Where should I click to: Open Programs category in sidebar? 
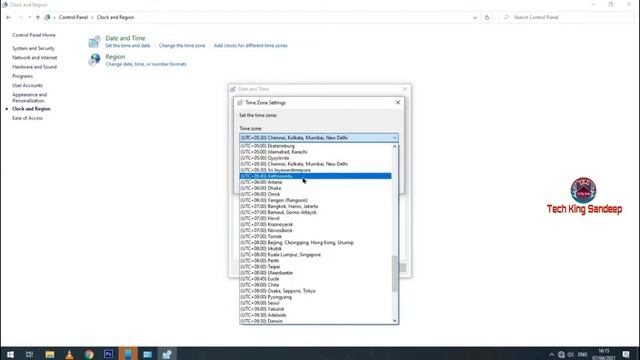(22, 76)
